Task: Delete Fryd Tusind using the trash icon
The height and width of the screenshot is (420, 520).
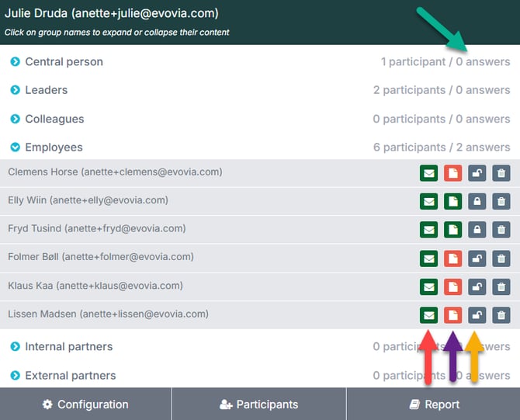Action: point(501,230)
